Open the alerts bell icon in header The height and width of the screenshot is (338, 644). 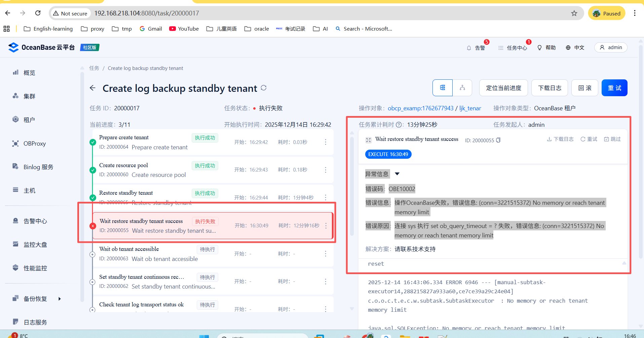click(469, 48)
